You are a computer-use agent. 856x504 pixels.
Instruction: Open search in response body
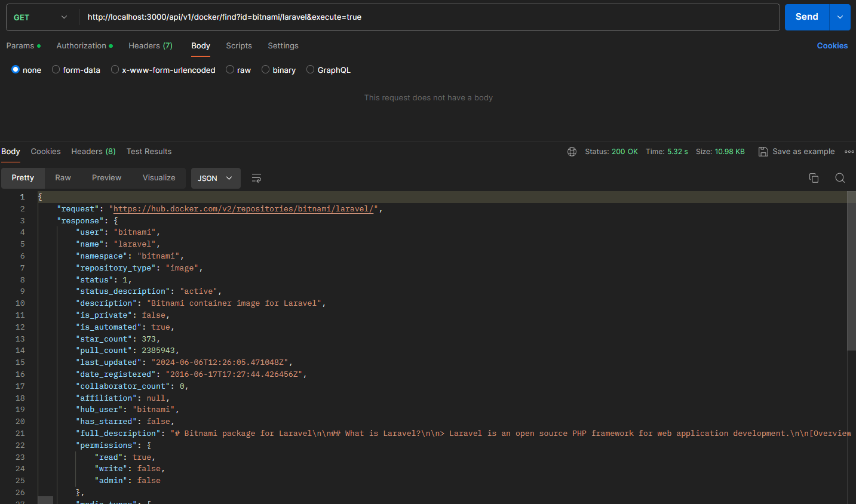[x=840, y=178]
